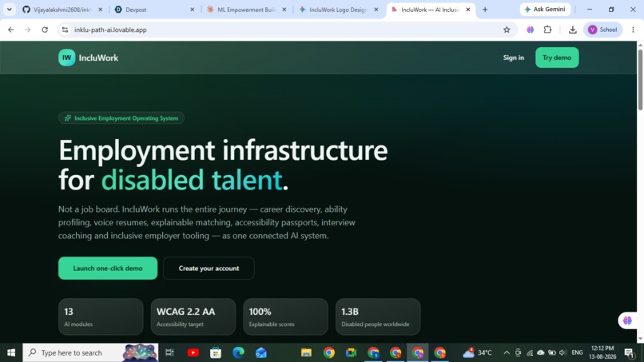Close the ML Empowerment tab
Viewport: 644px width, 362px height.
pos(284,10)
